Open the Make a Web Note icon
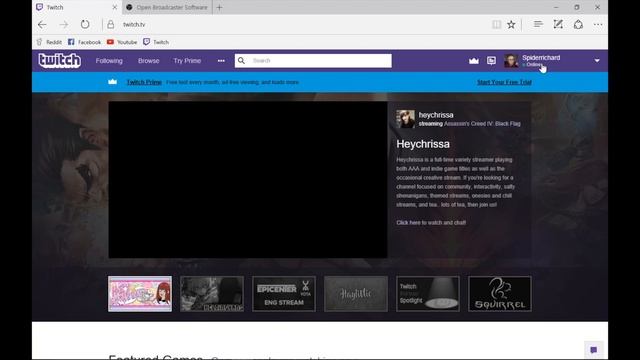The height and width of the screenshot is (360, 640). point(558,24)
